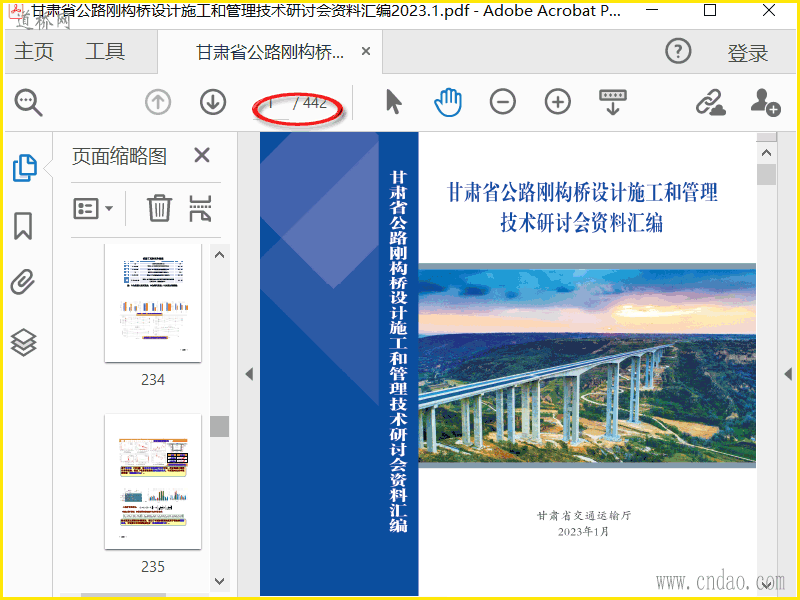Image resolution: width=800 pixels, height=600 pixels.
Task: Share a link to the file
Action: [711, 102]
